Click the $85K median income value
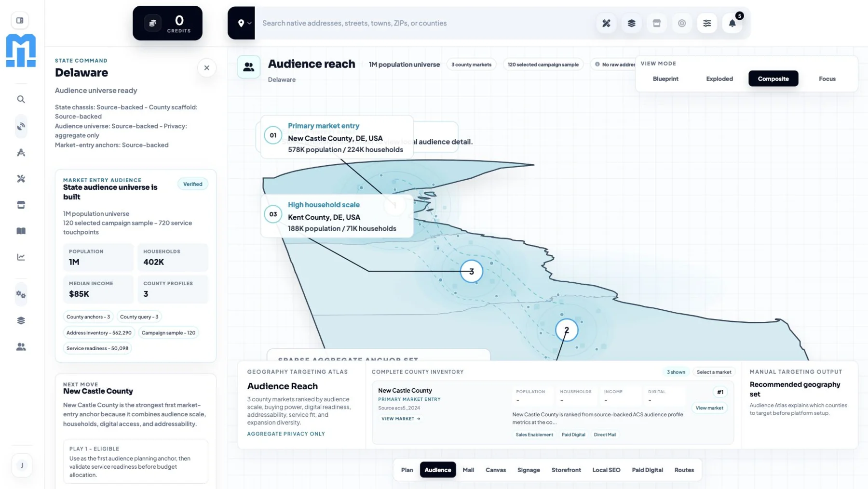This screenshot has height=489, width=868. click(79, 294)
